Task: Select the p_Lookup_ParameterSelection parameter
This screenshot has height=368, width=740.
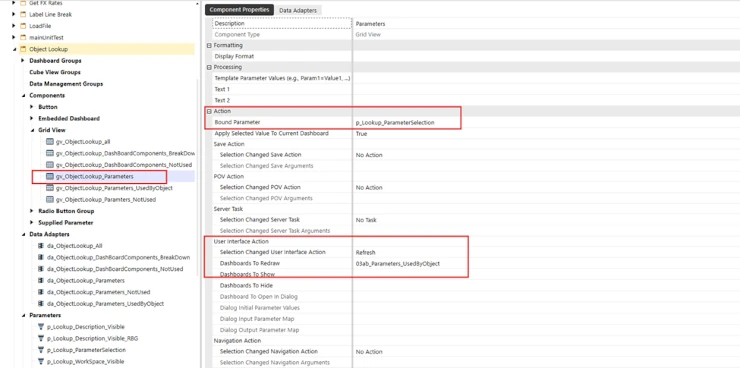Action: tap(86, 350)
